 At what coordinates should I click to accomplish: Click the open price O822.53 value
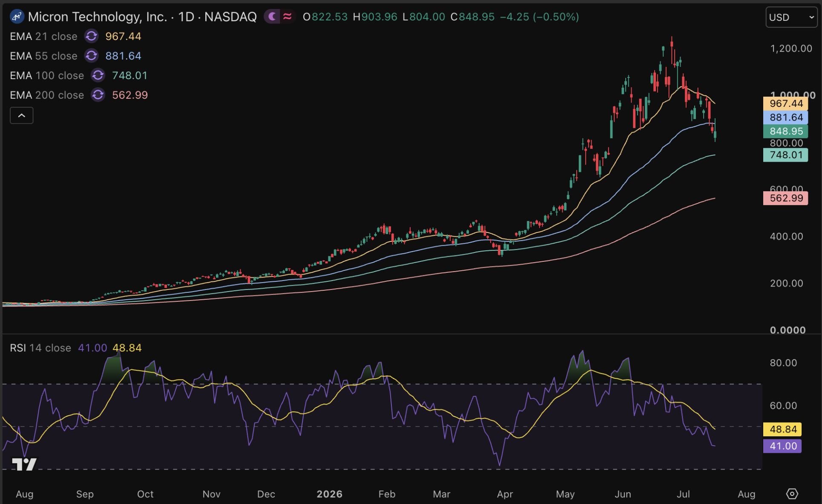click(325, 17)
